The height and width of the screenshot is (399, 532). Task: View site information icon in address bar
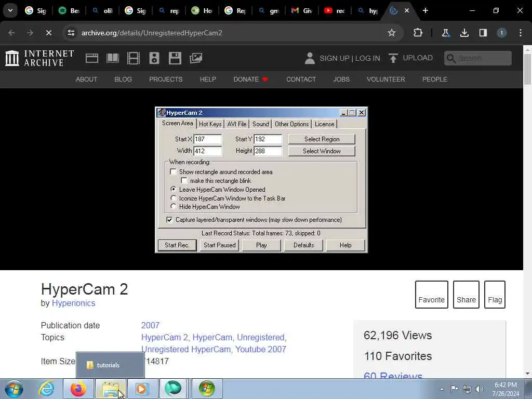(71, 33)
